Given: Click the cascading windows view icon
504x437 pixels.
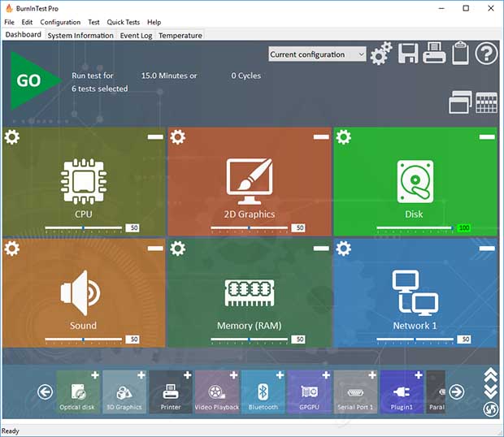Looking at the screenshot, I should 459,102.
